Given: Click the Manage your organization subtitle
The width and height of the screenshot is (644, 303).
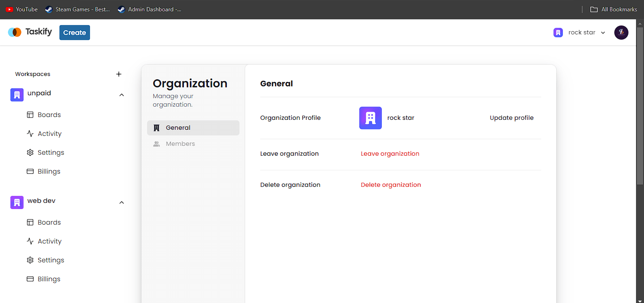Looking at the screenshot, I should pyautogui.click(x=173, y=101).
